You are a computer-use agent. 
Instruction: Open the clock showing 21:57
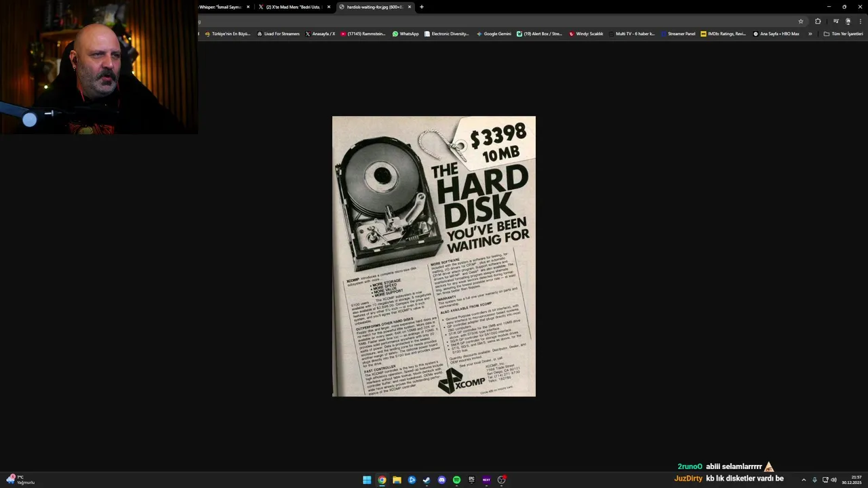pos(852,480)
